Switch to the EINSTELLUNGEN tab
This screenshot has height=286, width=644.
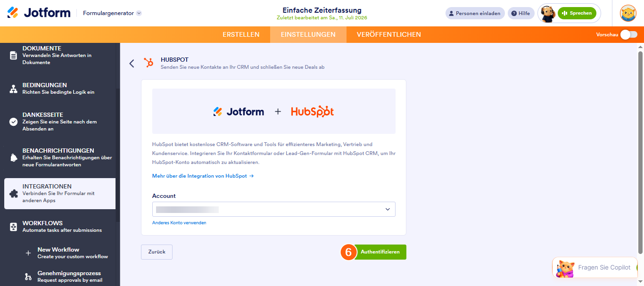coord(308,34)
